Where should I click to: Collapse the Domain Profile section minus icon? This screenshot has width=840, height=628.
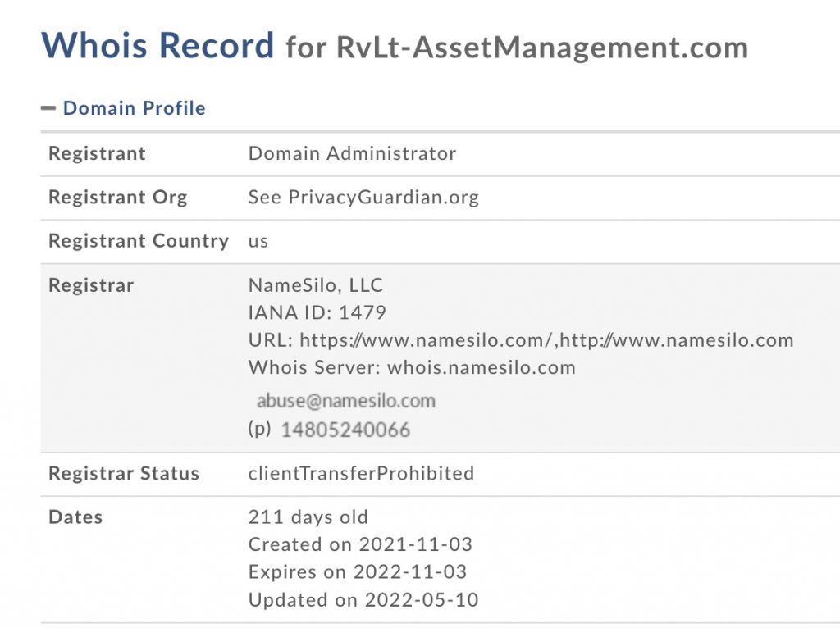(x=48, y=108)
